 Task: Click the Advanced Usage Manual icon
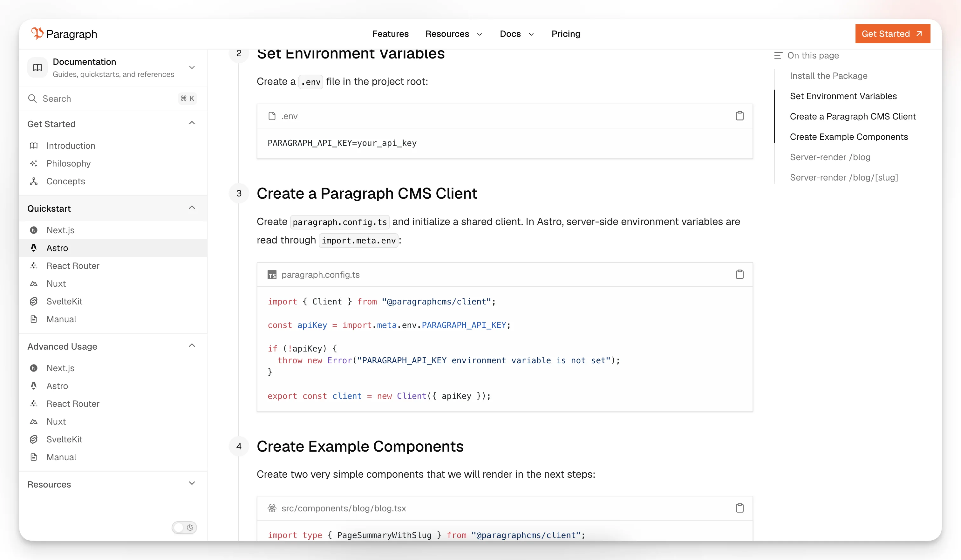click(x=34, y=457)
